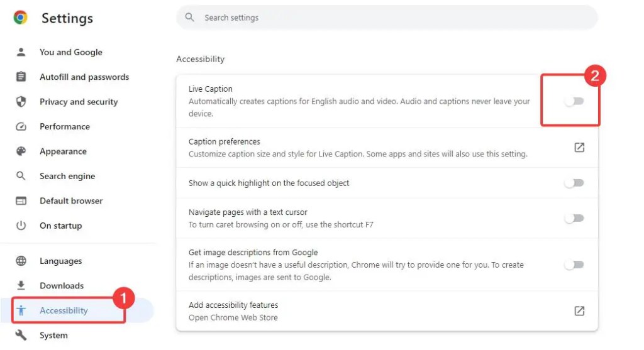Enable the Live Caption toggle

[x=574, y=101]
